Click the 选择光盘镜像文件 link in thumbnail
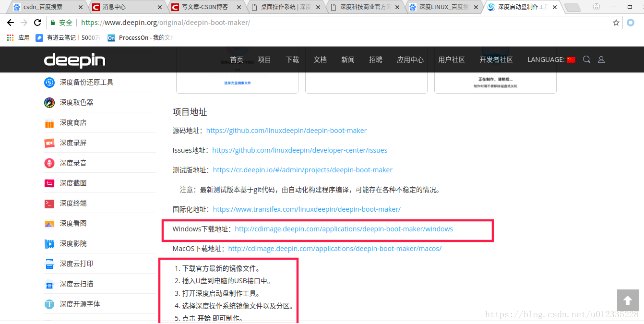The image size is (644, 324). click(x=238, y=83)
